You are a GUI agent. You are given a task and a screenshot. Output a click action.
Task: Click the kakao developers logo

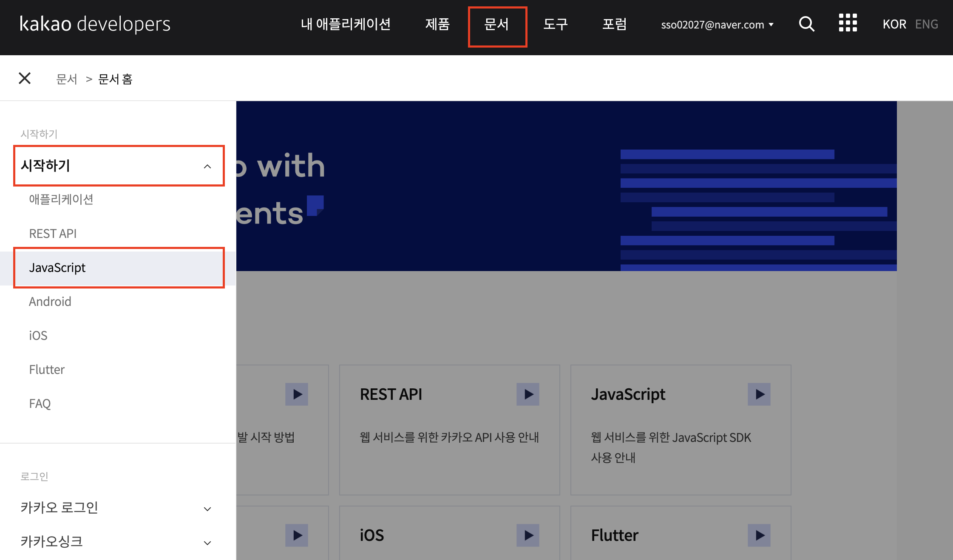point(95,24)
